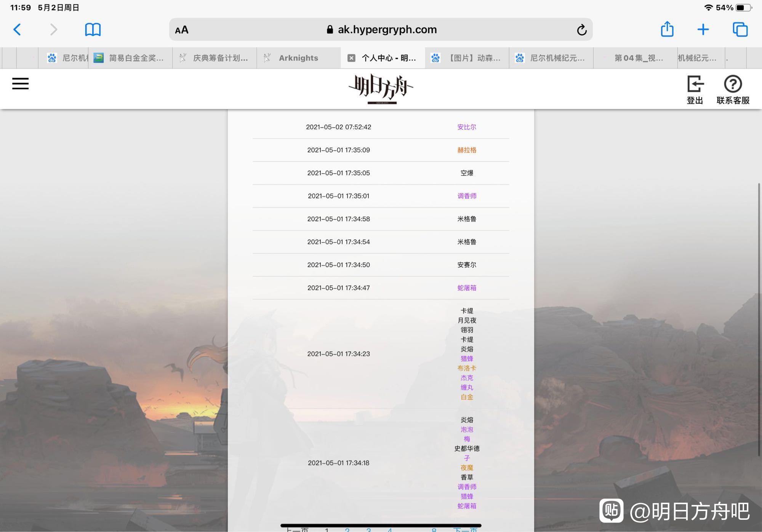This screenshot has width=762, height=532.
Task: Select the 史都华德 entry
Action: [x=467, y=449]
